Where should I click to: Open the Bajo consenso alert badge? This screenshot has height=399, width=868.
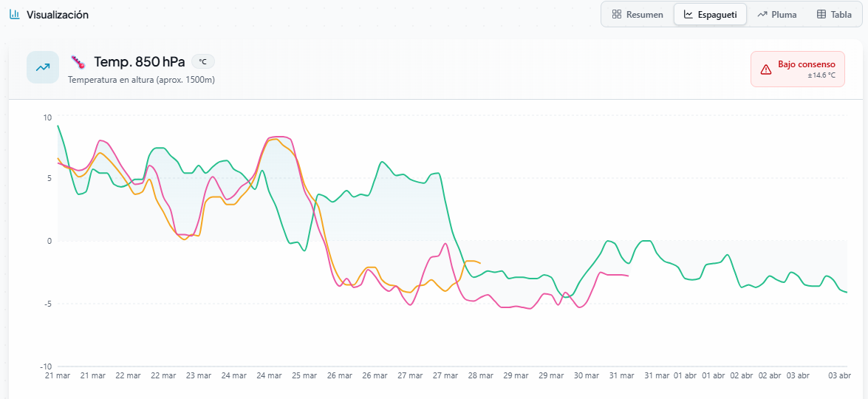[797, 69]
